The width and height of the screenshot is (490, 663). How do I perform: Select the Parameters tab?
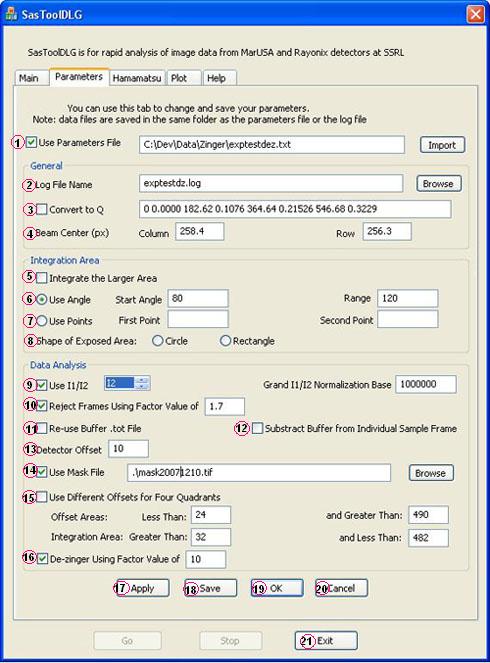(x=79, y=77)
